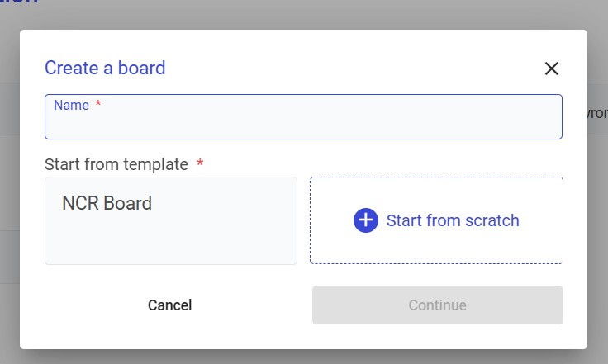This screenshot has width=608, height=364.
Task: Click the blue plus circle icon
Action: click(x=365, y=220)
